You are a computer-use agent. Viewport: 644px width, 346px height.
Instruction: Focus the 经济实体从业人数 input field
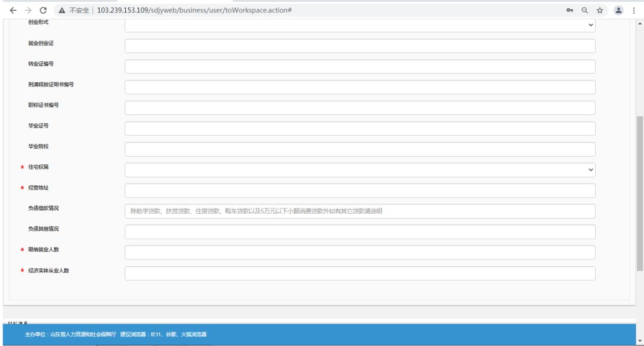point(360,273)
